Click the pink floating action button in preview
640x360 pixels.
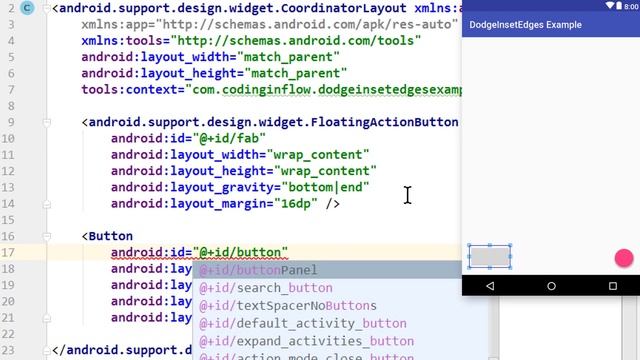(624, 258)
